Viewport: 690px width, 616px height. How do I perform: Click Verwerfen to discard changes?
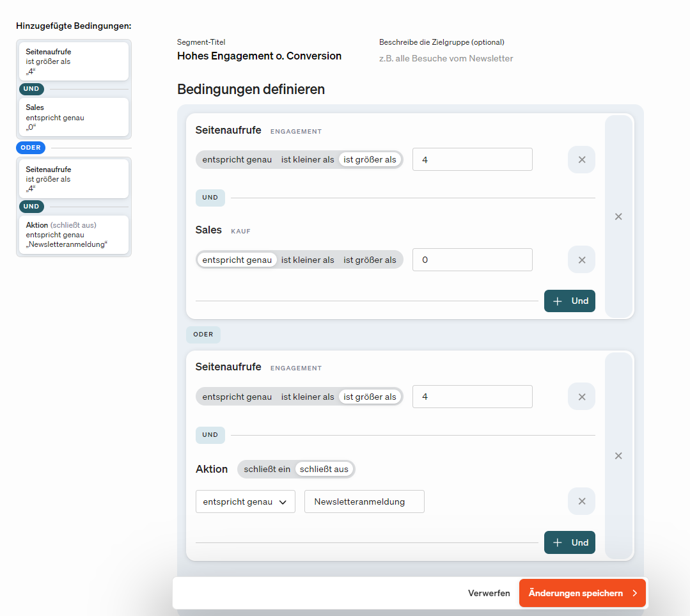(x=489, y=593)
